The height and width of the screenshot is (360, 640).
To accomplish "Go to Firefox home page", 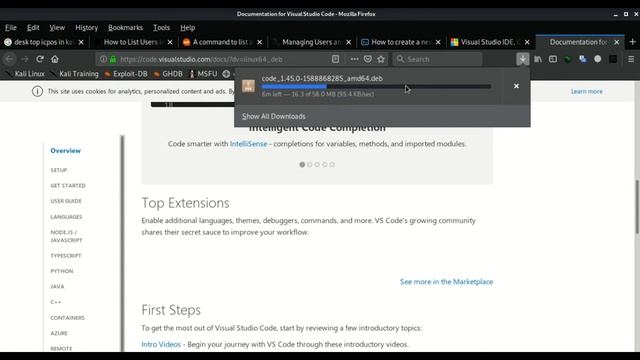I will coord(55,59).
